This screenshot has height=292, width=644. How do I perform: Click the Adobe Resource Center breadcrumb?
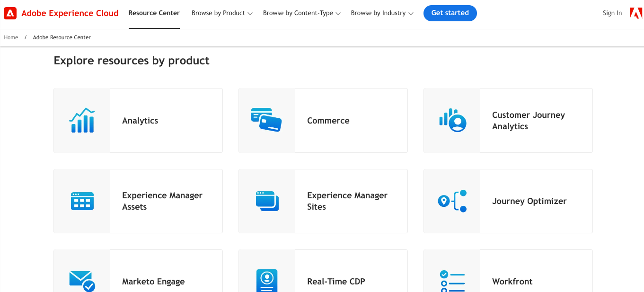[62, 37]
